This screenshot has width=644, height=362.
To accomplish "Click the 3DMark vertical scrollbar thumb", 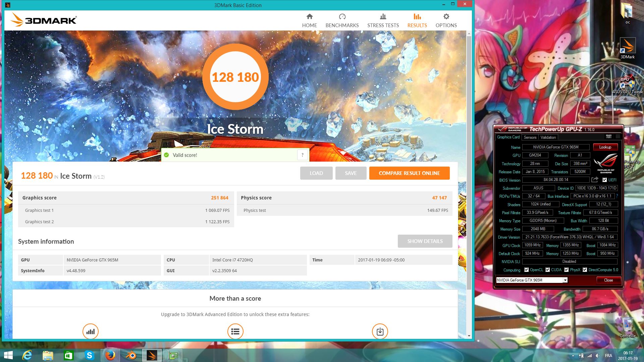I will pos(469,163).
